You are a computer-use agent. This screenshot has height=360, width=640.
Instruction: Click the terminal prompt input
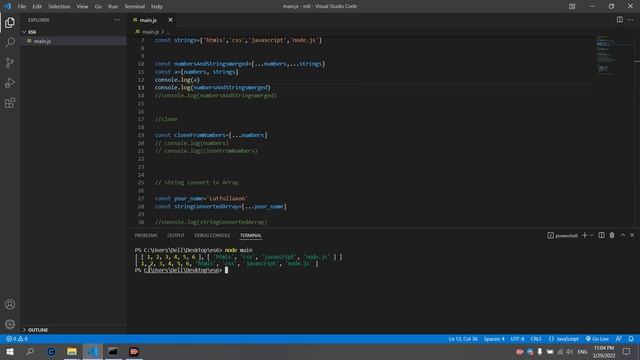point(227,270)
